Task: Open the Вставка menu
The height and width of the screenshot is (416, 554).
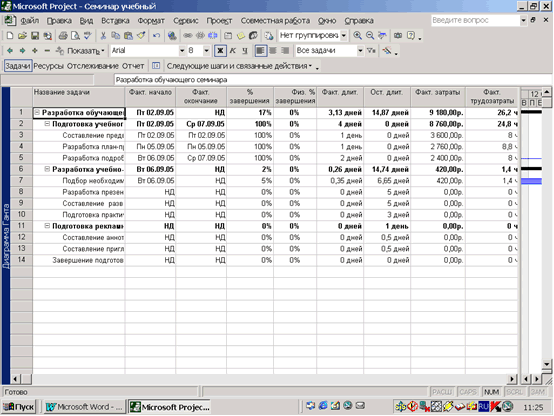Action: click(x=115, y=21)
